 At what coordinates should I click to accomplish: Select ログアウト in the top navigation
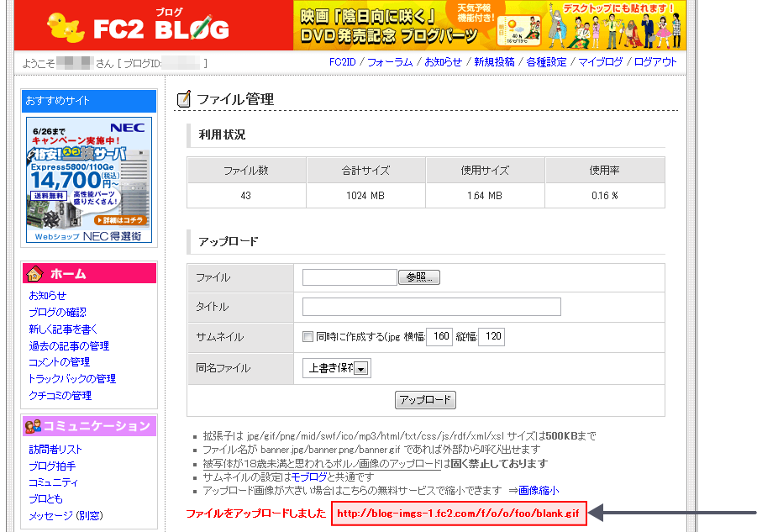(x=655, y=62)
